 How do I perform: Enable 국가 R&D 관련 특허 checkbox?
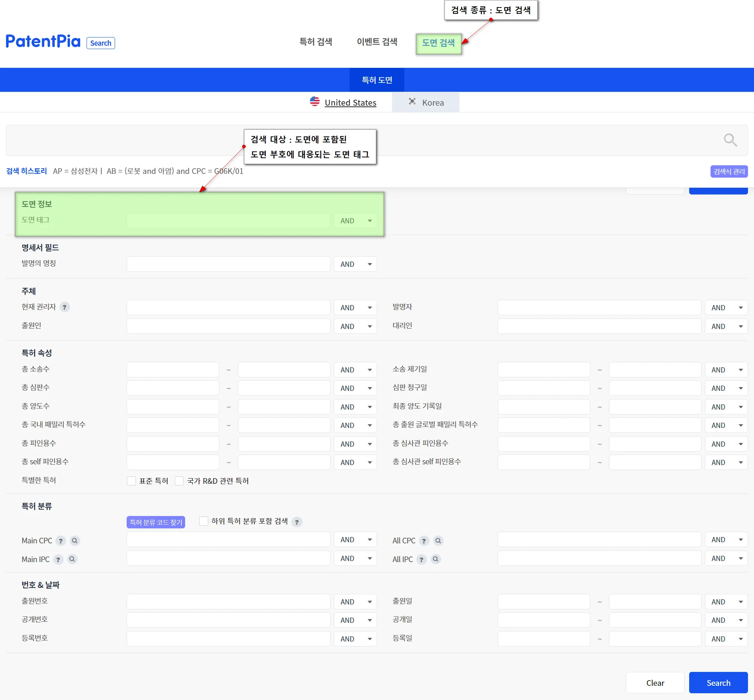(x=179, y=481)
